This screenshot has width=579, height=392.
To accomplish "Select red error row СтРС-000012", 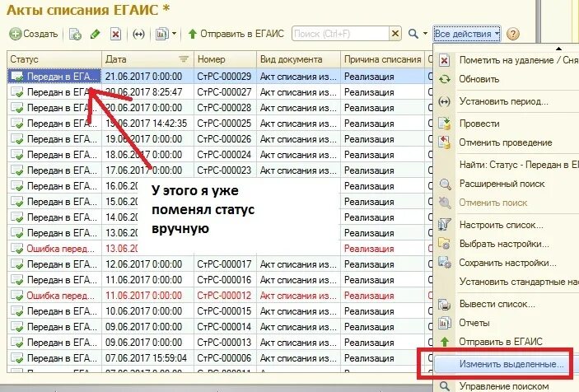I will click(x=220, y=296).
